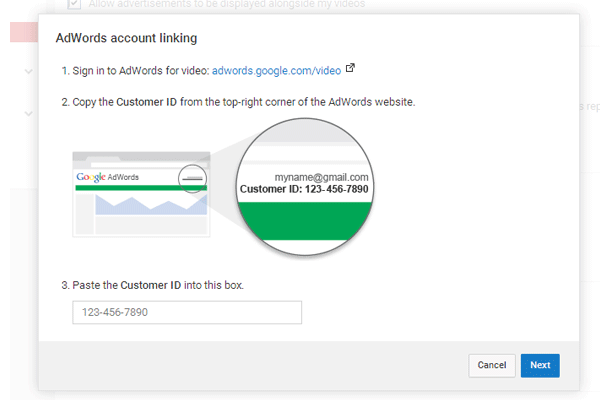Toggle the allow advertisements checkbox behind dialog
Screen dimensions: 600x400
click(x=74, y=4)
